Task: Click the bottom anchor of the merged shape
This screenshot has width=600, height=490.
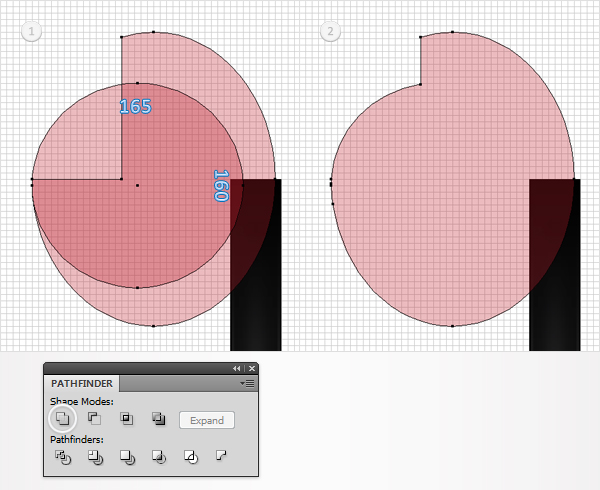Action: (x=452, y=326)
